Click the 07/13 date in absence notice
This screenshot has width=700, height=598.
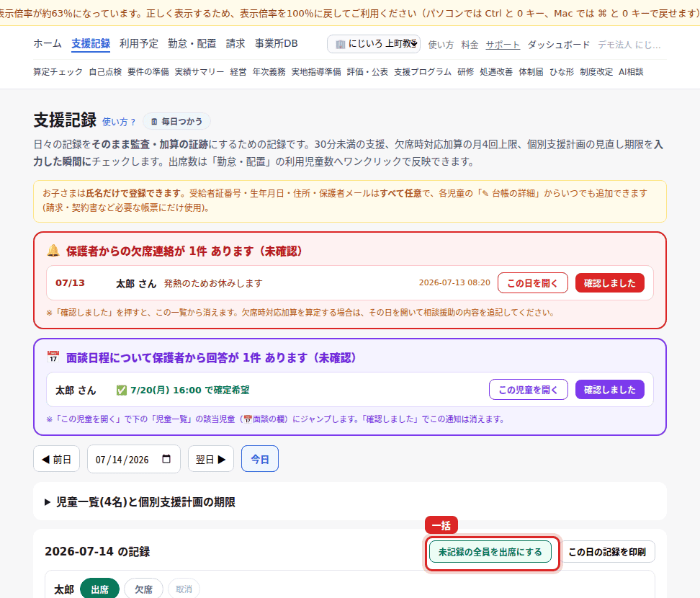pos(70,283)
